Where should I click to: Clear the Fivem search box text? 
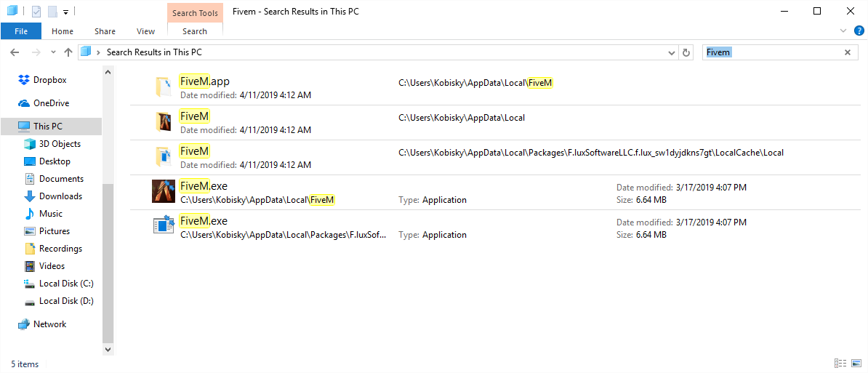pos(848,52)
